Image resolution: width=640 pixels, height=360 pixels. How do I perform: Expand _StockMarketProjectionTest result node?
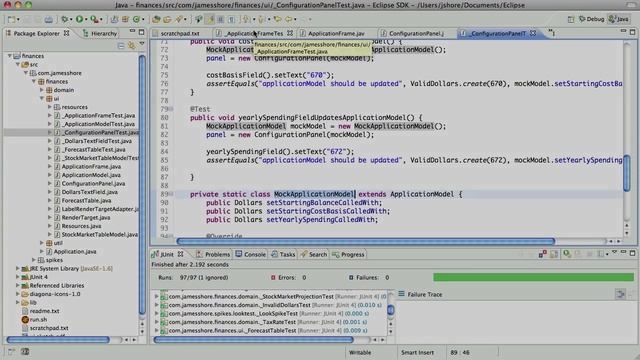(156, 296)
